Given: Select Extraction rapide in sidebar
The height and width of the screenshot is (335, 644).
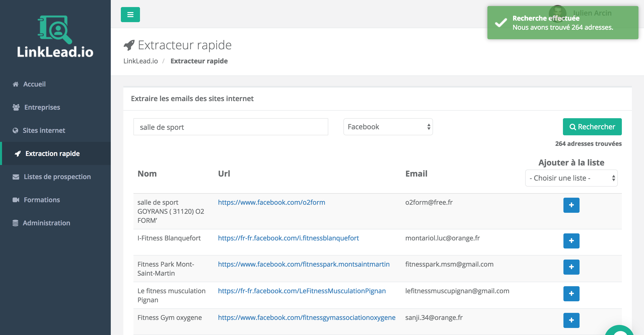Looking at the screenshot, I should pyautogui.click(x=55, y=153).
